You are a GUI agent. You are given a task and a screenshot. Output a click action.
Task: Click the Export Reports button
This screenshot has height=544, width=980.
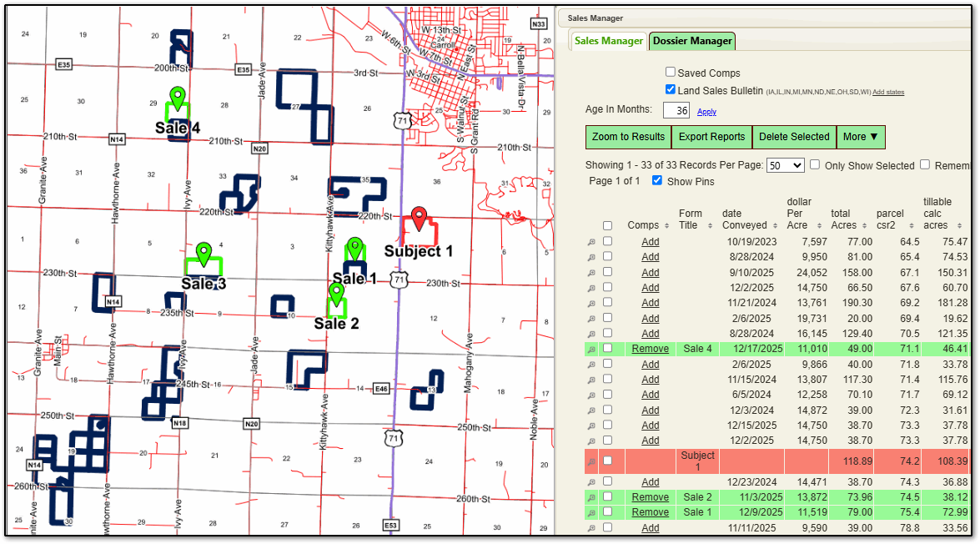click(712, 137)
